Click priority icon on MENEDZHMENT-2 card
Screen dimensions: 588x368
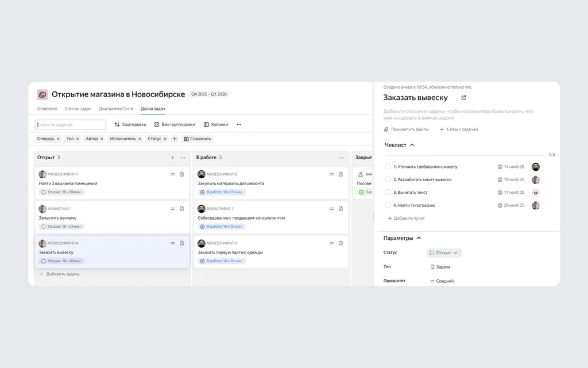[x=331, y=174]
